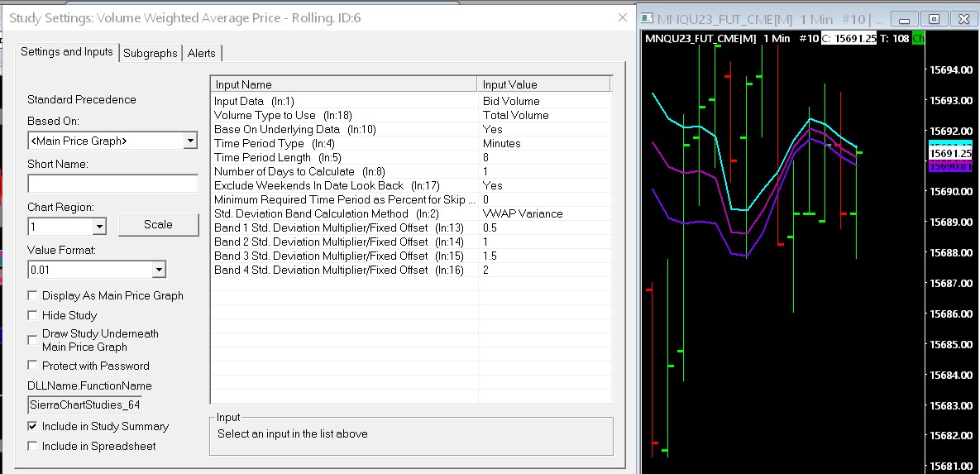Open the Alerts tab

coord(201,53)
